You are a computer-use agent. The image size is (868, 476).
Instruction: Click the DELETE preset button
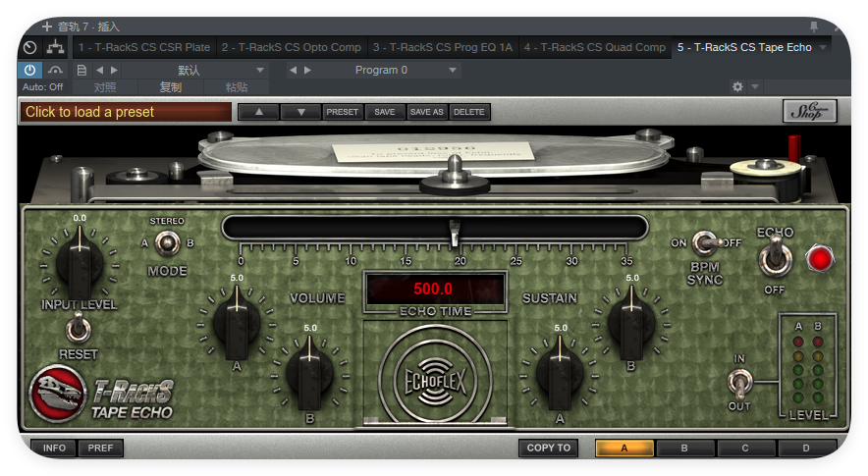(x=469, y=112)
